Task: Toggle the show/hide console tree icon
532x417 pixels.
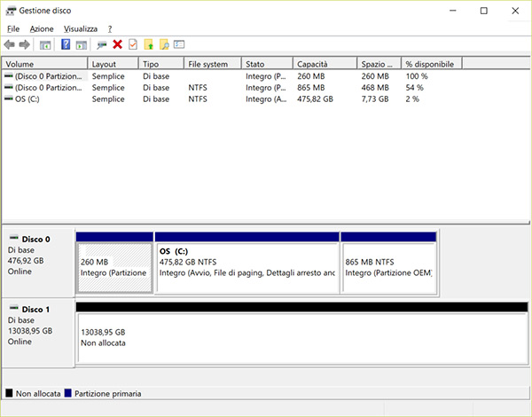Action: 45,45
